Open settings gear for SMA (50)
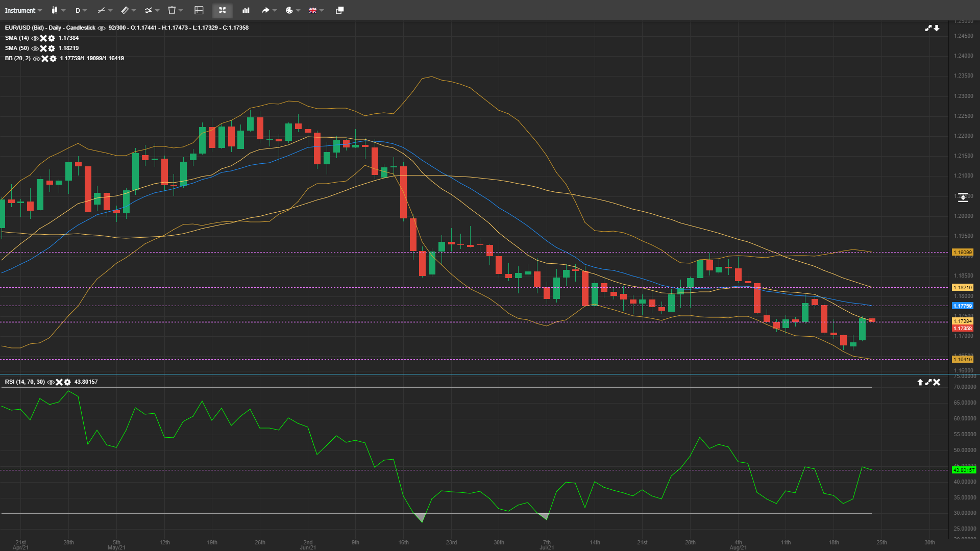This screenshot has height=551, width=980. 52,48
